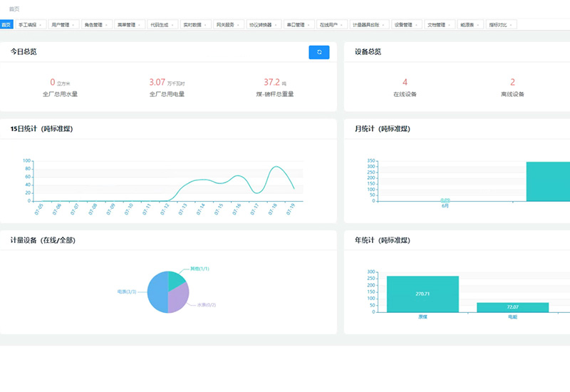Switch to the 能源表 tab
Screen dimensions: 570x392
pyautogui.click(x=467, y=25)
